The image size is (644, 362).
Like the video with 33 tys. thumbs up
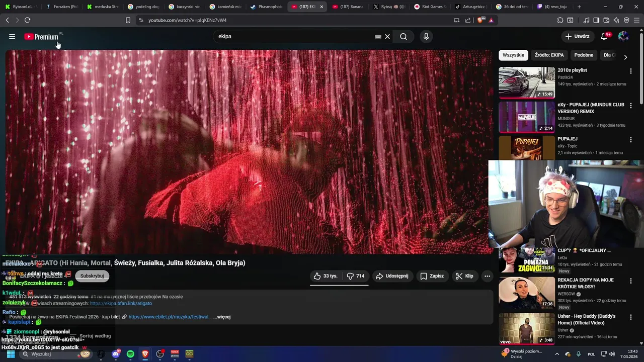pyautogui.click(x=326, y=276)
